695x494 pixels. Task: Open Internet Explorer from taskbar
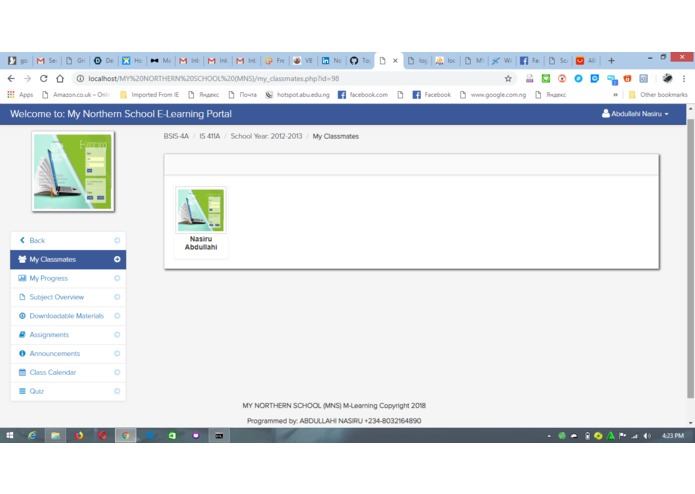(32, 436)
